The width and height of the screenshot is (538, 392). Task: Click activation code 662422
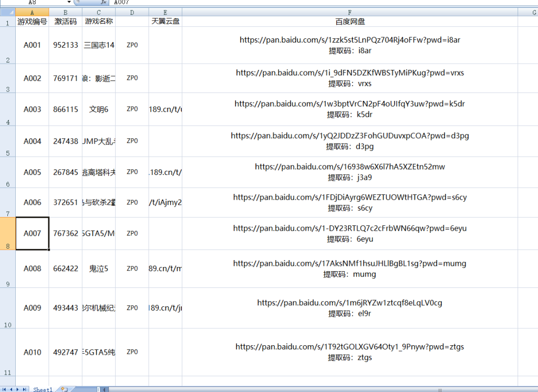click(x=66, y=269)
